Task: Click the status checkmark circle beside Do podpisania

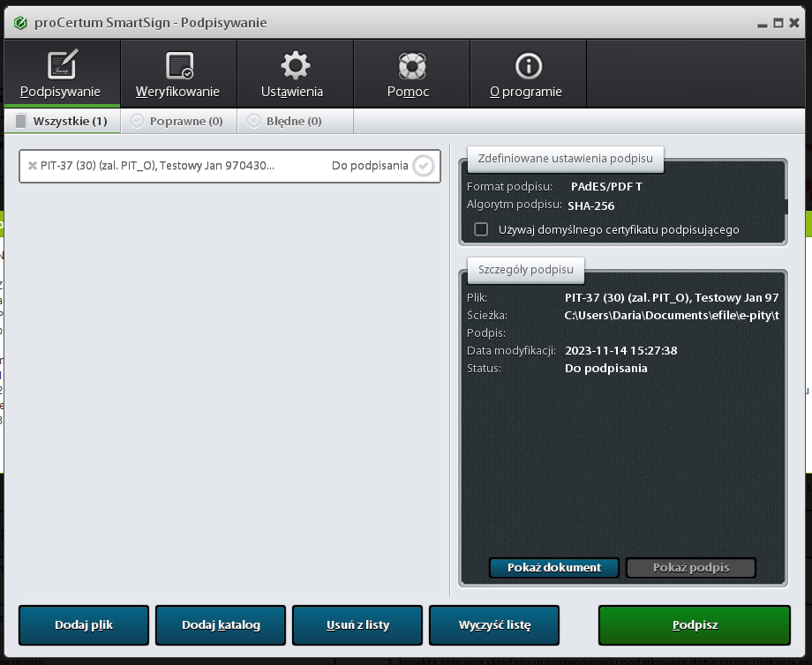Action: pos(424,166)
